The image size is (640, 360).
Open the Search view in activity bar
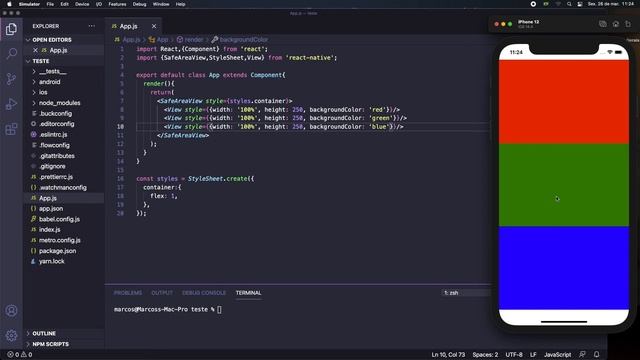(x=11, y=54)
